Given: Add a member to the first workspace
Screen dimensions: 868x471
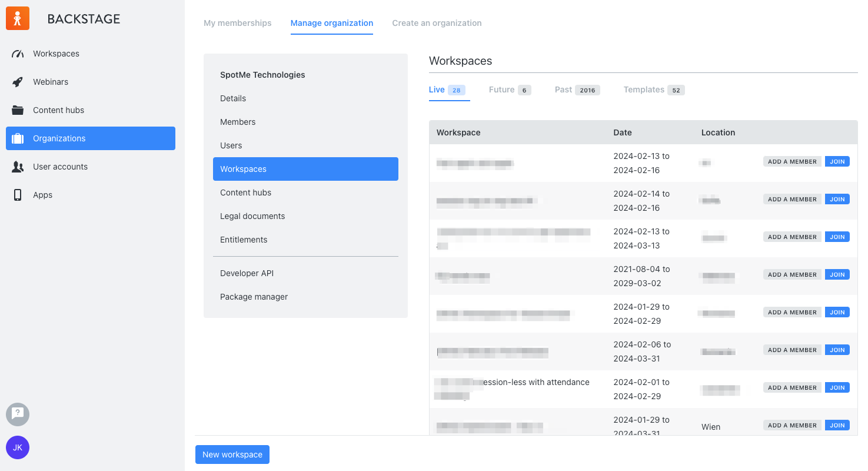Looking at the screenshot, I should [x=792, y=161].
